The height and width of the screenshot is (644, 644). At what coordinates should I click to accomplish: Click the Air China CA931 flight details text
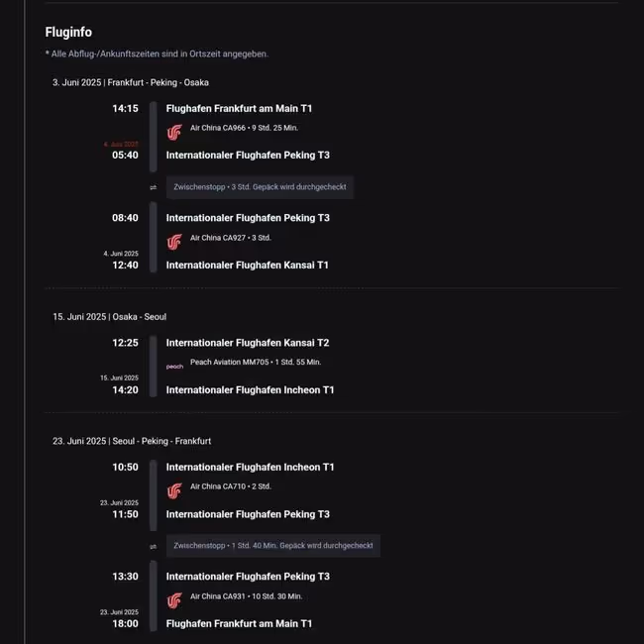pyautogui.click(x=246, y=596)
